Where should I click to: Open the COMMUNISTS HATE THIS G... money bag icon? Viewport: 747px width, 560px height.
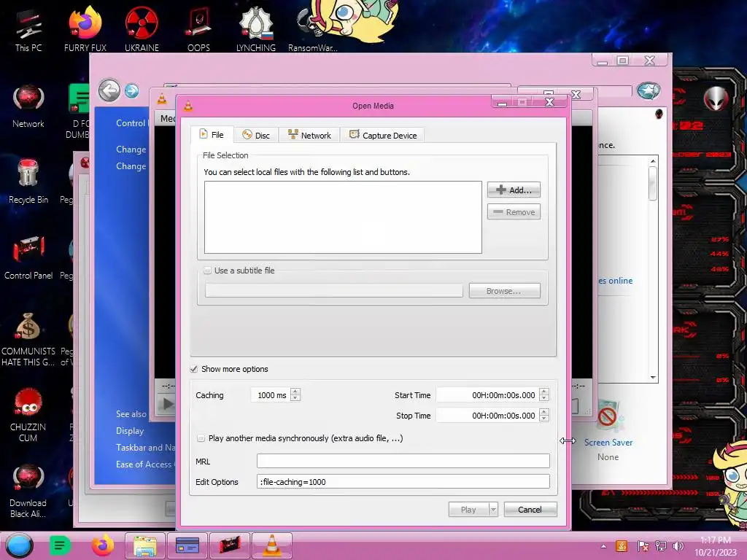tap(28, 338)
